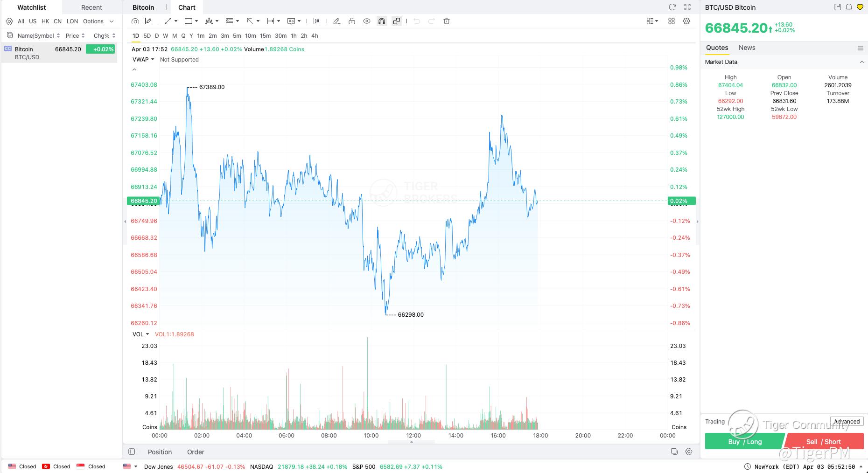The image size is (868, 473).
Task: Open the indicator gauge tool in chart toolbar
Action: point(135,21)
